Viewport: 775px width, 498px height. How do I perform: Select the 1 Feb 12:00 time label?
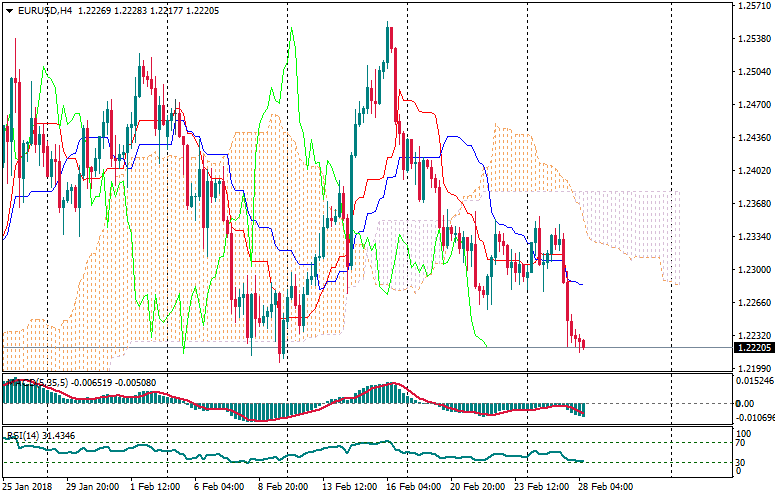tap(155, 487)
